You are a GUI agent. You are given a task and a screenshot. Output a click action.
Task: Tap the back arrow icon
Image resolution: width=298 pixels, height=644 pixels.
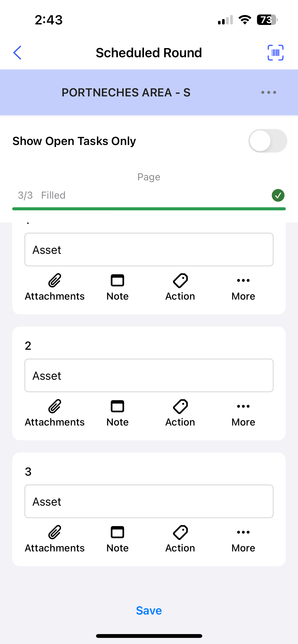tap(17, 53)
